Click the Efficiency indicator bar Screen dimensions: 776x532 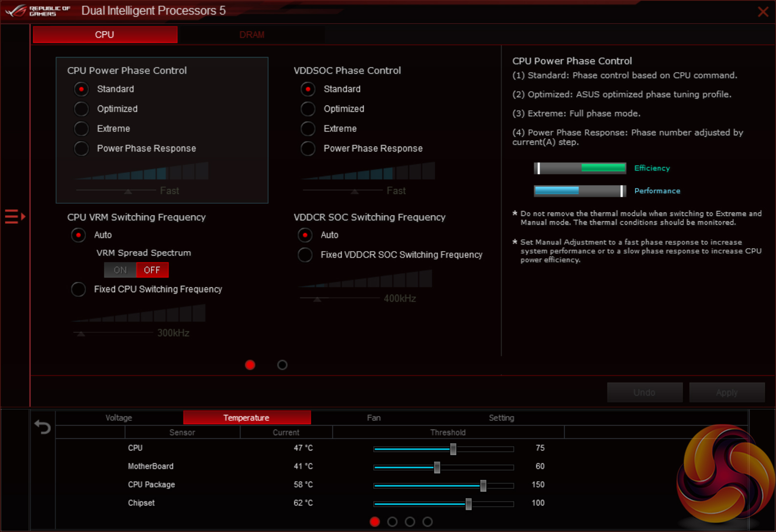(x=580, y=168)
